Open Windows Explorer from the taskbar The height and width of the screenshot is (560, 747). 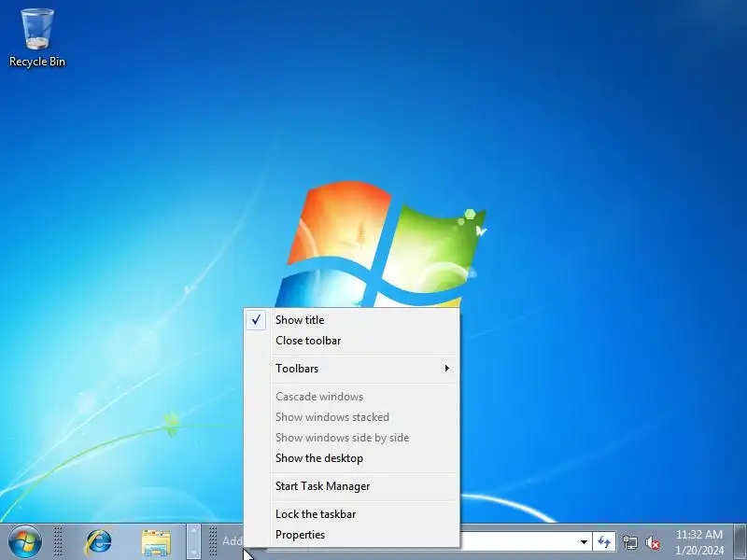[156, 542]
